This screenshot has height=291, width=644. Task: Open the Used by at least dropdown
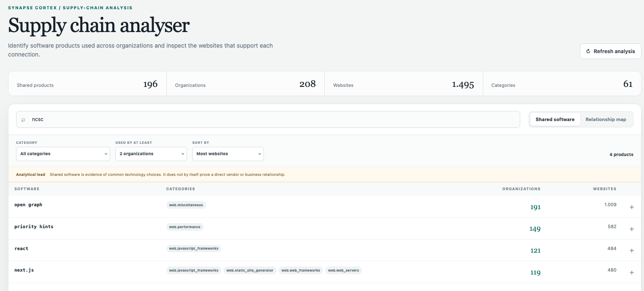151,154
